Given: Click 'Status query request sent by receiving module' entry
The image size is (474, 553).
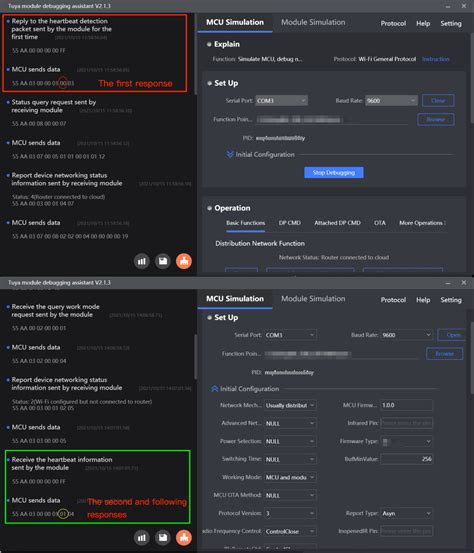Looking at the screenshot, I should pos(54,106).
